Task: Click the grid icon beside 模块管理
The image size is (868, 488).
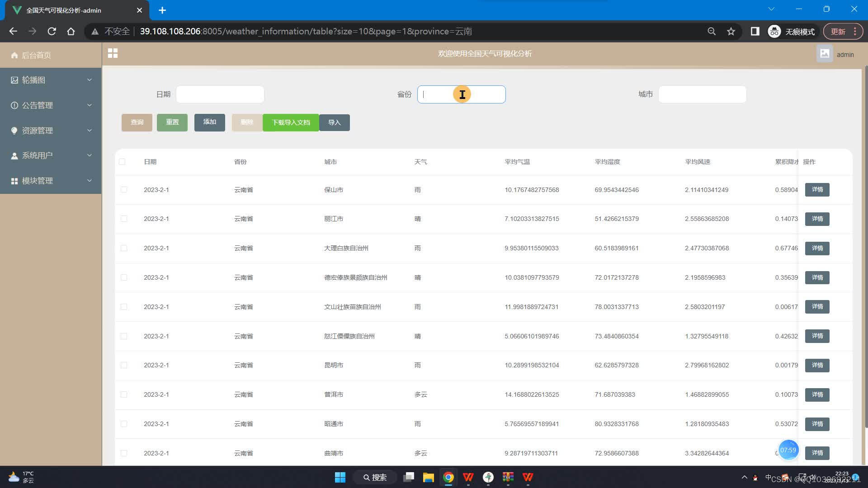Action: [x=14, y=181]
